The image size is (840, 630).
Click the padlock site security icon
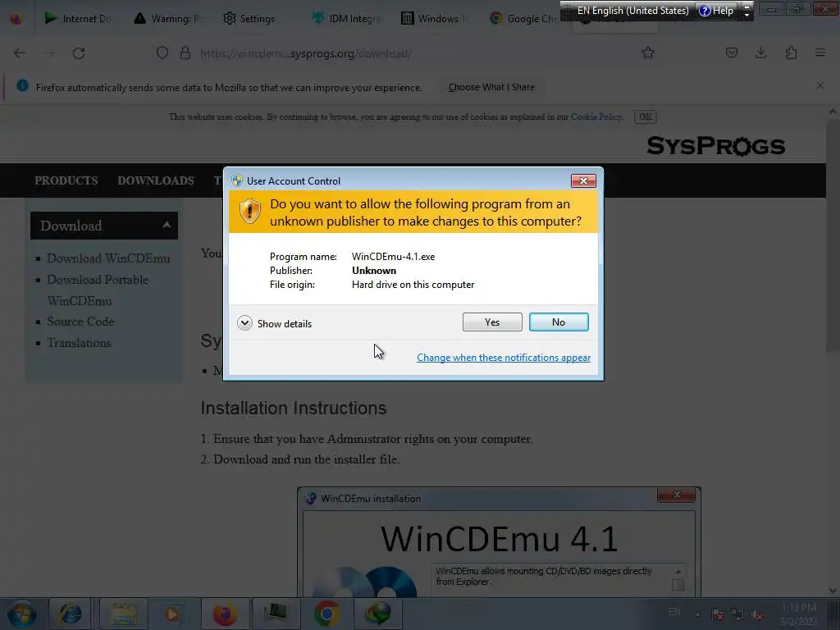tap(185, 53)
